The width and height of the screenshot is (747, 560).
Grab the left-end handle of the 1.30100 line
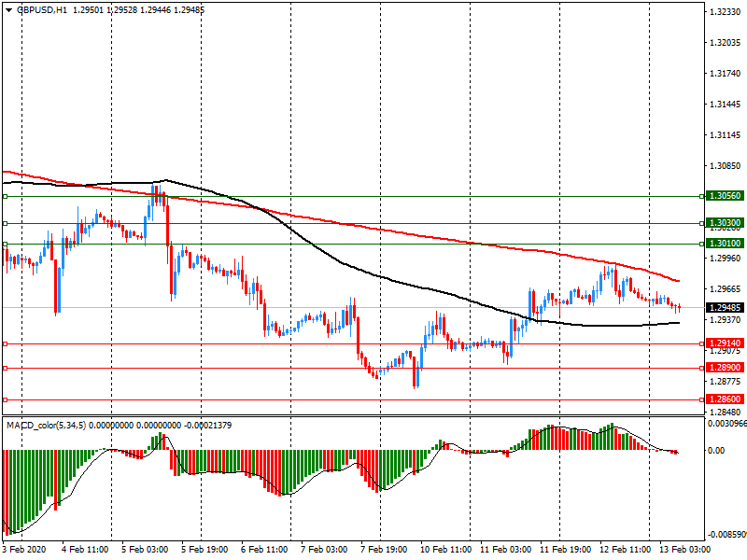(6, 244)
